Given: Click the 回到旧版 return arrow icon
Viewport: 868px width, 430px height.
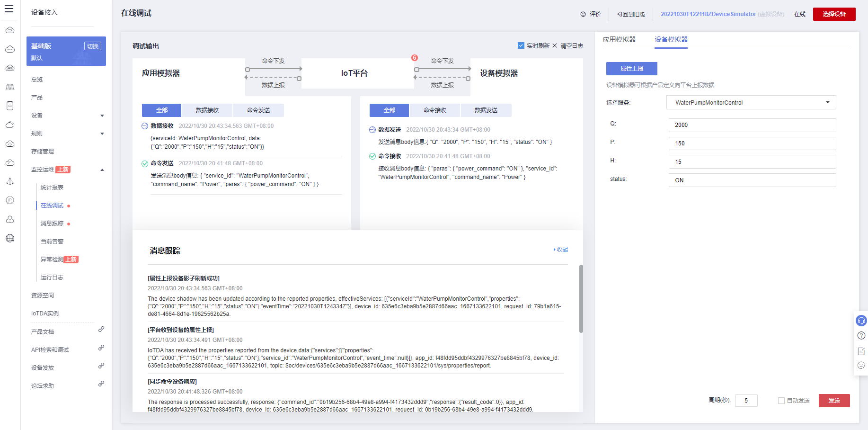Looking at the screenshot, I should 619,14.
